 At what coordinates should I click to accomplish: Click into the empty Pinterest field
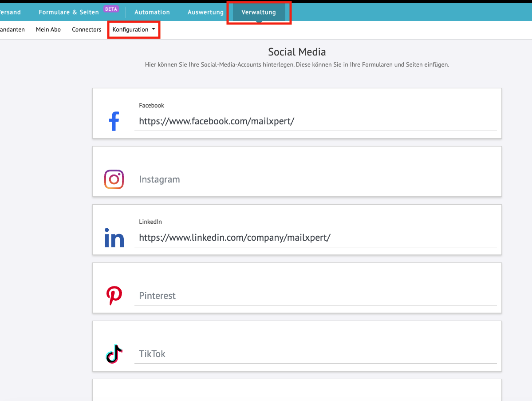pos(315,296)
